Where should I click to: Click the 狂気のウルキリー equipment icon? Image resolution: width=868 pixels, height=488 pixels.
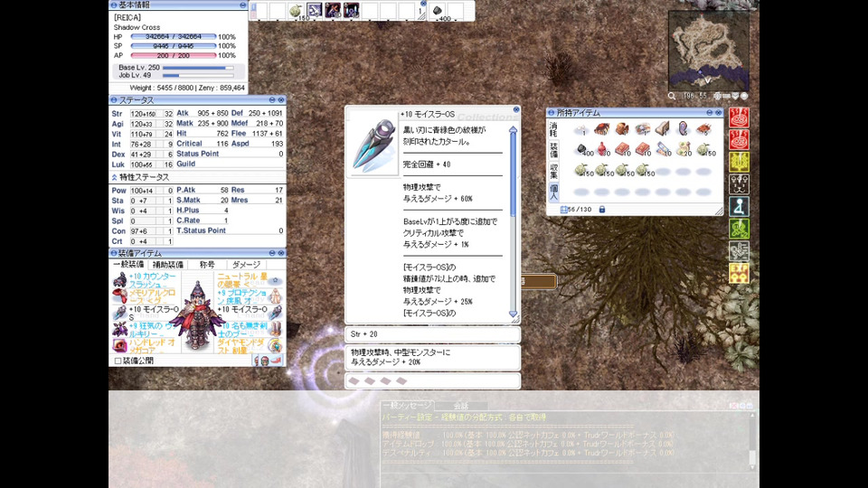(x=119, y=330)
